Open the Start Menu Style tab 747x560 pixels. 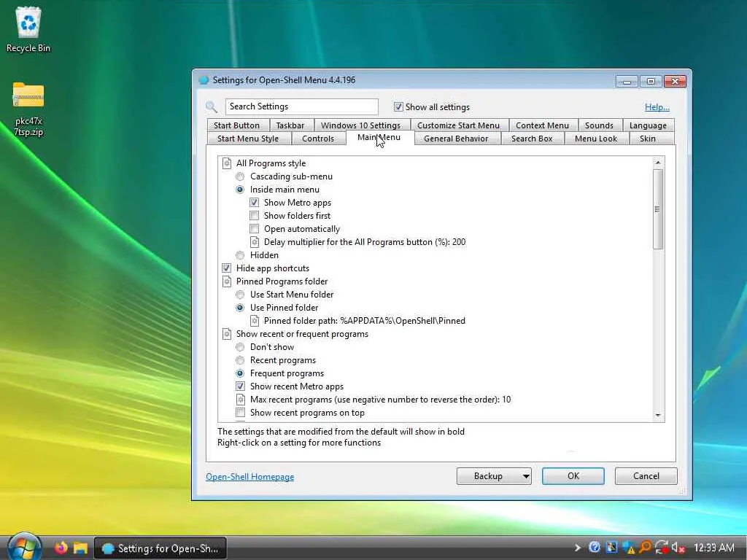[248, 139]
